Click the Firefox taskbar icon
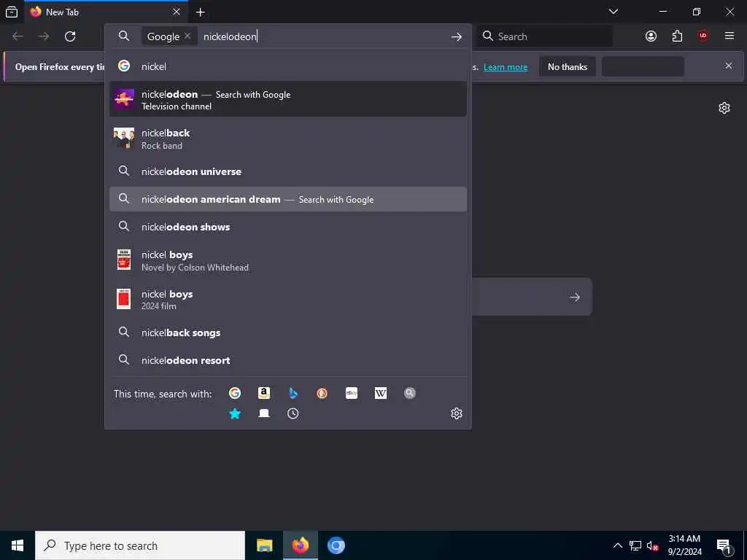Viewport: 747px width, 560px height. click(300, 545)
